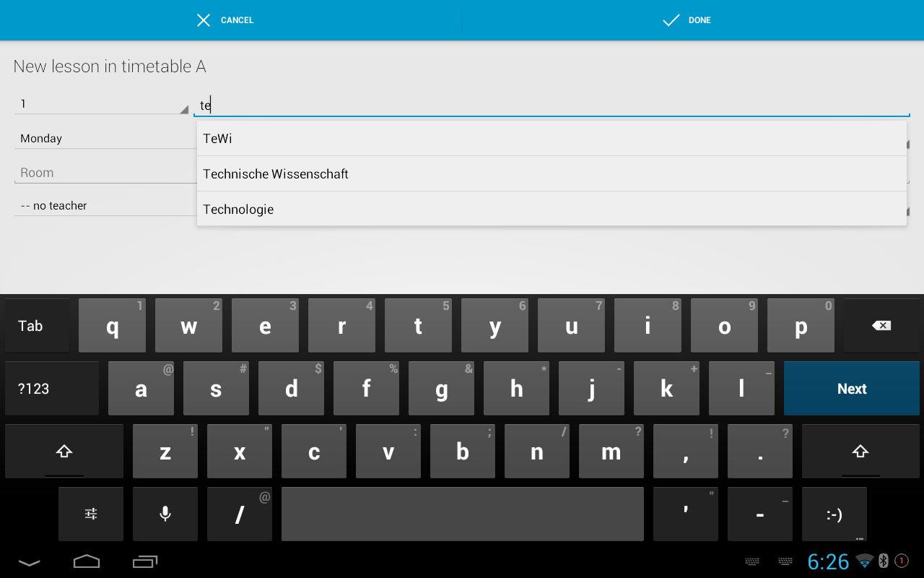Tap the Bluetooth status icon

pos(883,561)
